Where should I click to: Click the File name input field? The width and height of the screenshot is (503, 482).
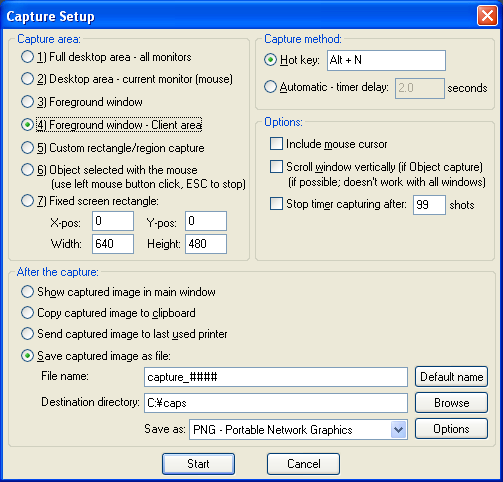tap(276, 377)
